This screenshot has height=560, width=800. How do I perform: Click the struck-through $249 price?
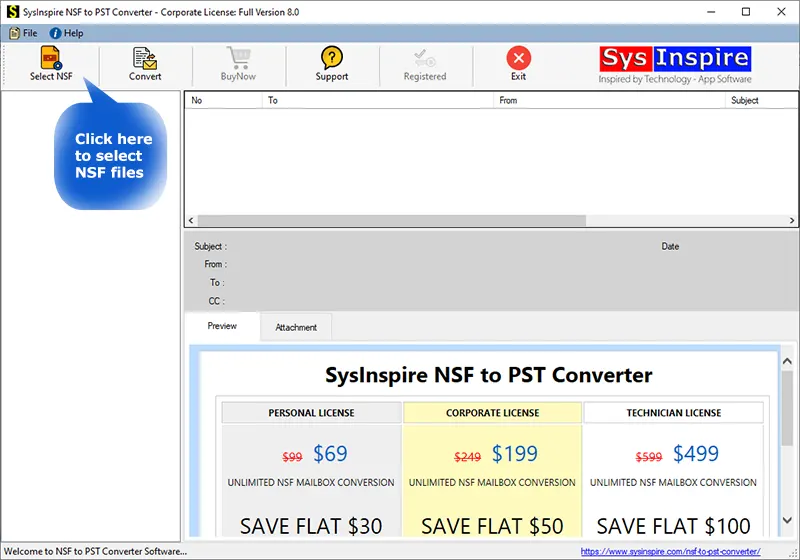pyautogui.click(x=467, y=457)
